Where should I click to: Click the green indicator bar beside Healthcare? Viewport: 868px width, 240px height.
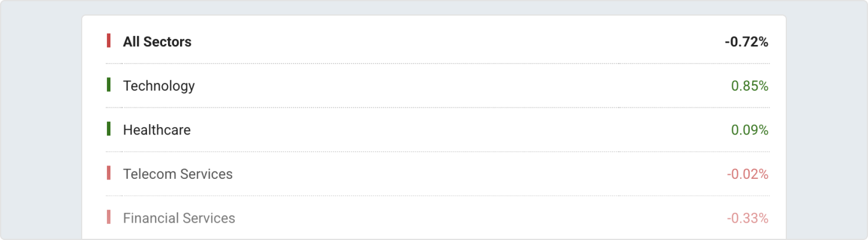coord(109,129)
